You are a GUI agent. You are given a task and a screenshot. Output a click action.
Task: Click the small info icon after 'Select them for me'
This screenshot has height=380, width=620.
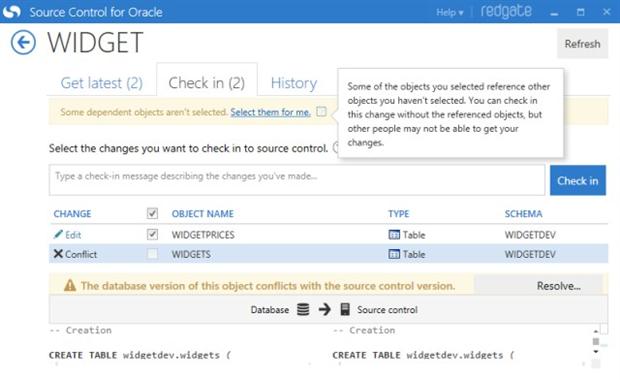321,112
